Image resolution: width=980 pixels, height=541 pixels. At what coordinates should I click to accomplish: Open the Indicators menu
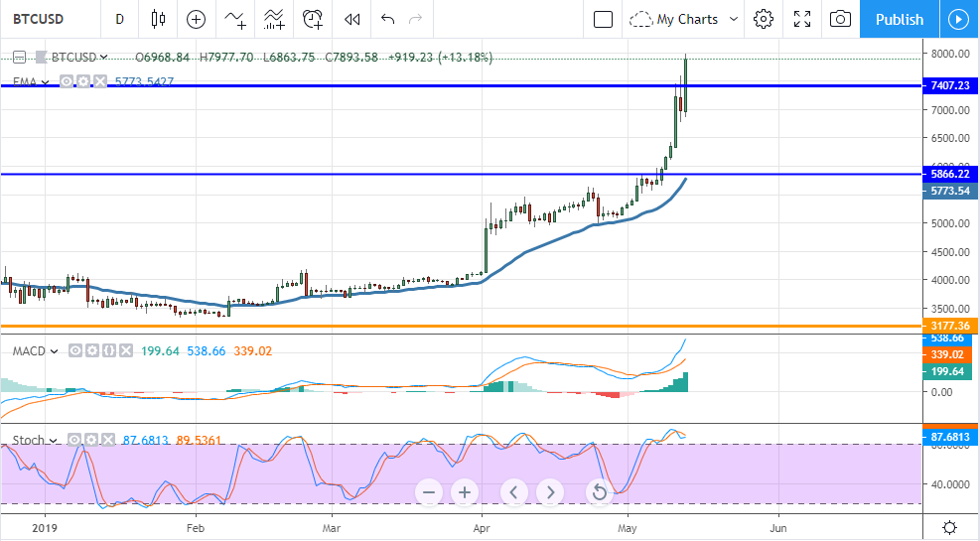click(x=235, y=20)
